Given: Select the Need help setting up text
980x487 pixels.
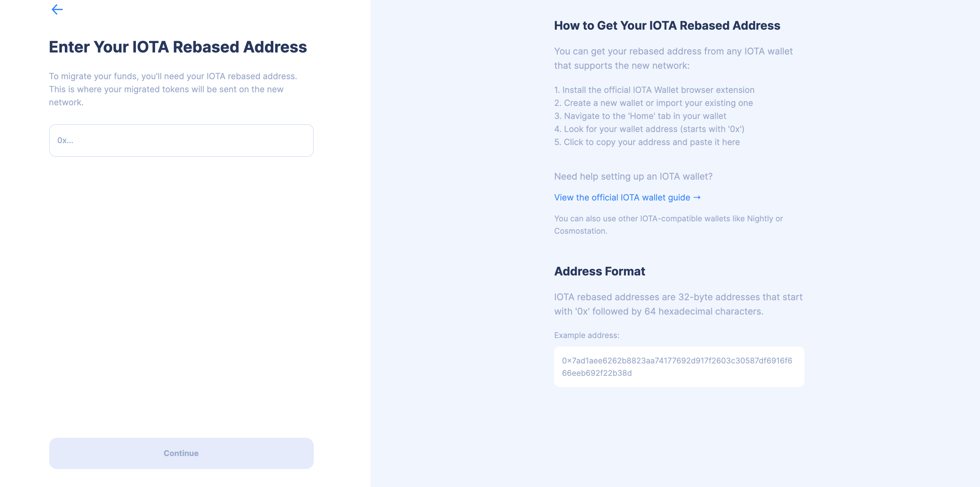Looking at the screenshot, I should pyautogui.click(x=633, y=176).
